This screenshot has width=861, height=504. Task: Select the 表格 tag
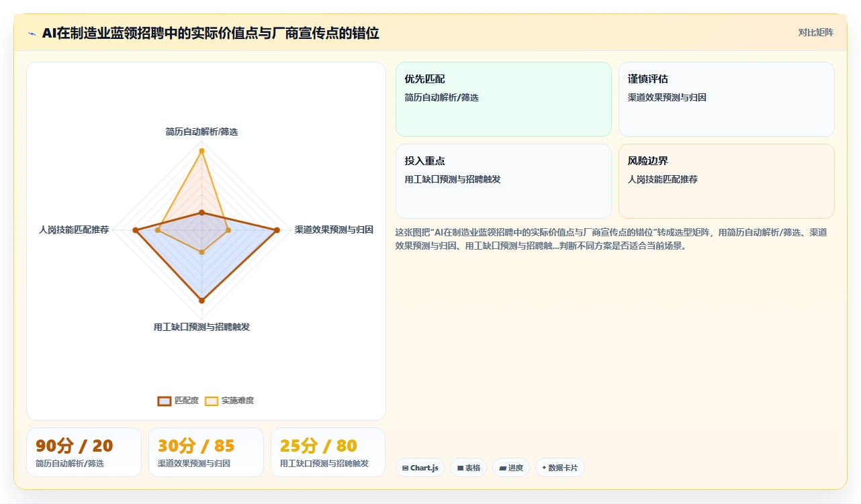pos(468,468)
